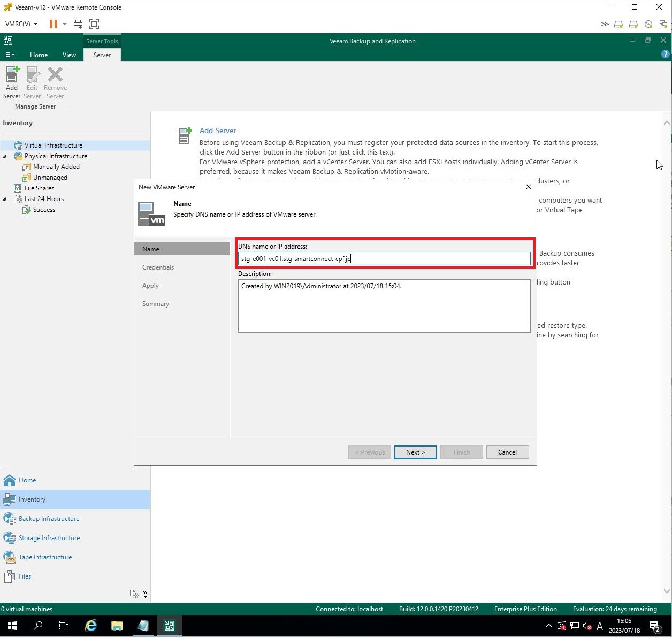672x638 pixels.
Task: Collapse the Last 24 Hours tree node
Action: click(5, 199)
